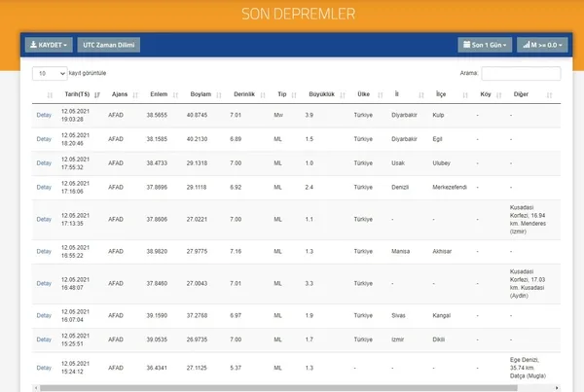Sort by Ülke column sort icon
Image resolution: width=584 pixels, height=392 pixels.
[380, 95]
